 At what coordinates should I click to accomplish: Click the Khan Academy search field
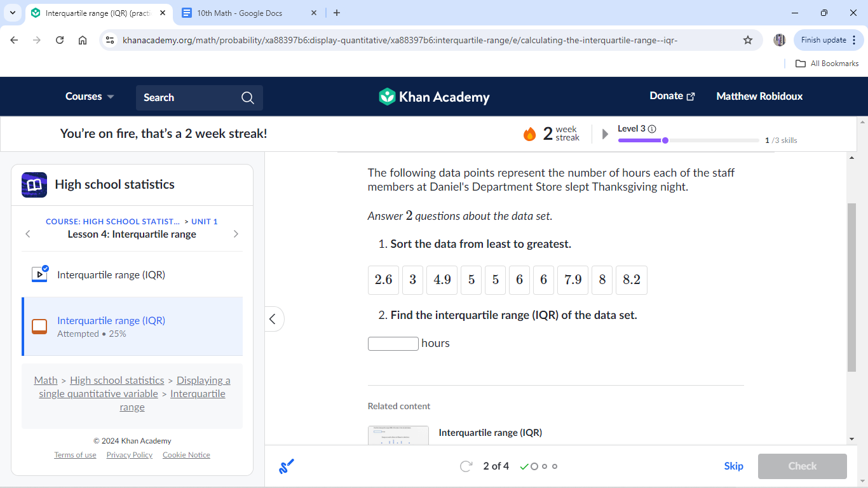point(200,98)
